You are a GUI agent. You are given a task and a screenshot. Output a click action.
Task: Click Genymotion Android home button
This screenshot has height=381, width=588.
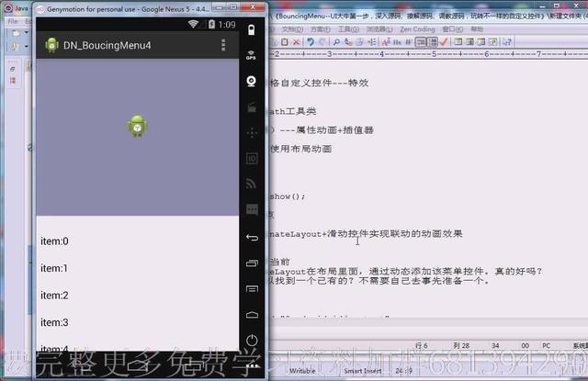point(252,315)
